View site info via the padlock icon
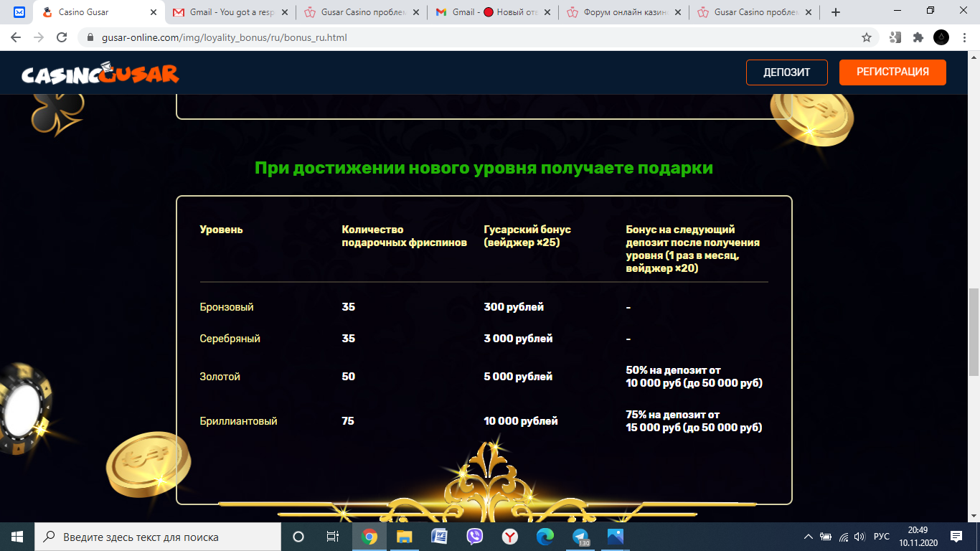The height and width of the screenshot is (551, 980). point(90,37)
